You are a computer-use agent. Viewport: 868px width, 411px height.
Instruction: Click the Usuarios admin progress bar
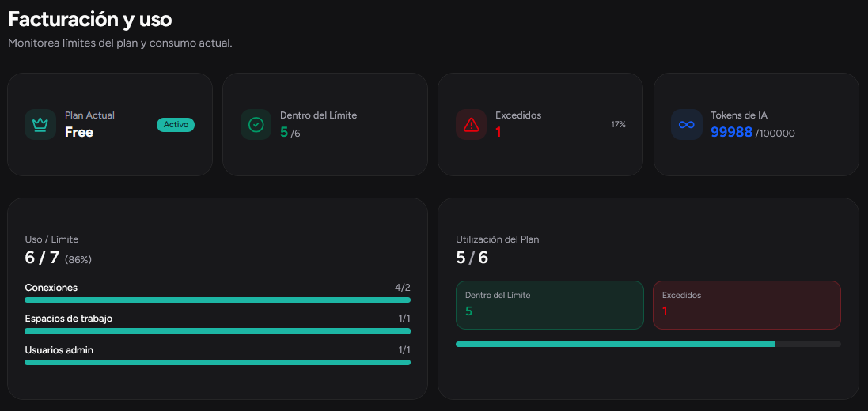point(218,362)
